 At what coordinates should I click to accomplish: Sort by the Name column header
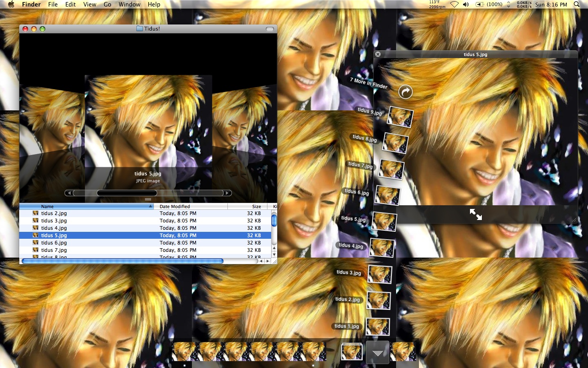87,206
